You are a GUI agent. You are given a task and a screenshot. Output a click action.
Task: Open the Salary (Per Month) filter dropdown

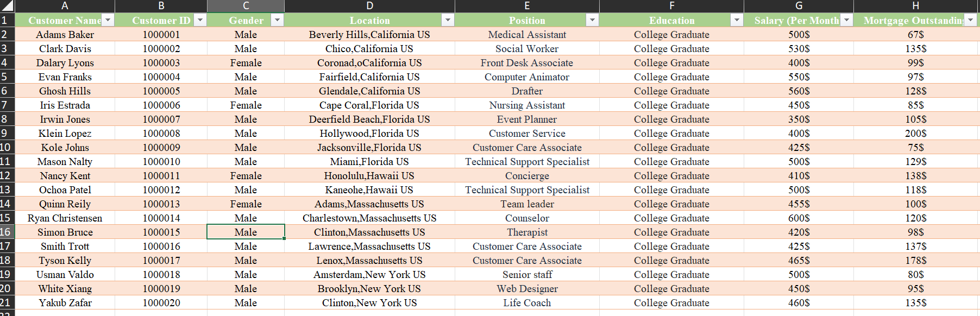pyautogui.click(x=846, y=20)
